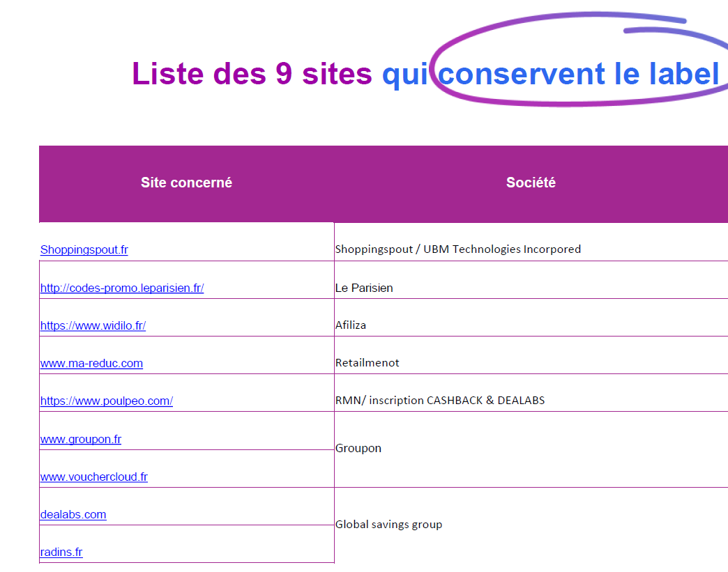This screenshot has height=572, width=728.
Task: Select the 'Afiliza' society cell
Action: 349,325
